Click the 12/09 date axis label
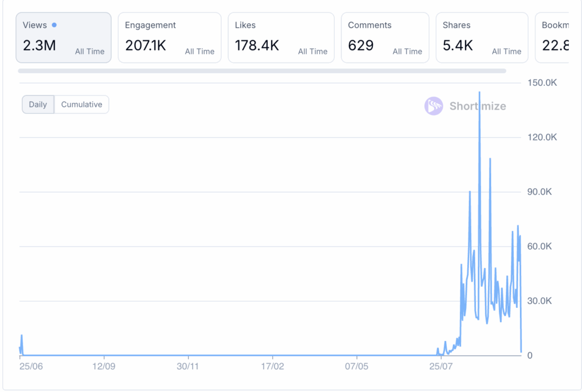The image size is (582, 392). (104, 366)
